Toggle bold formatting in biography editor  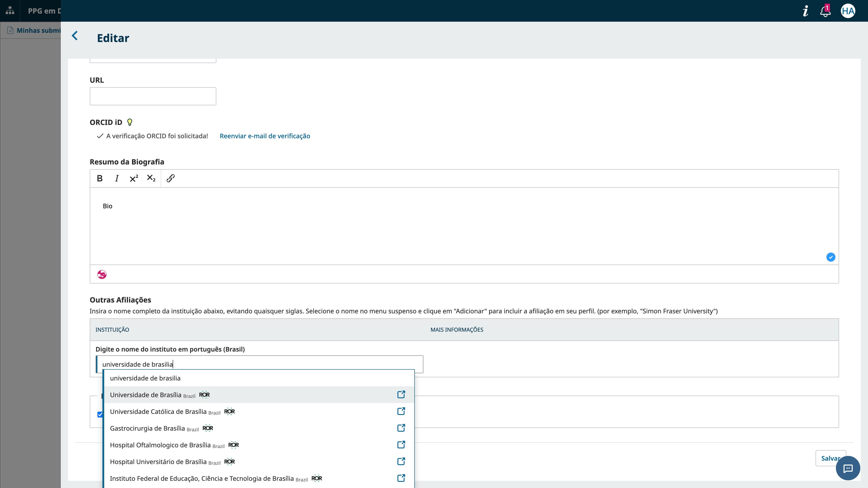(x=100, y=178)
